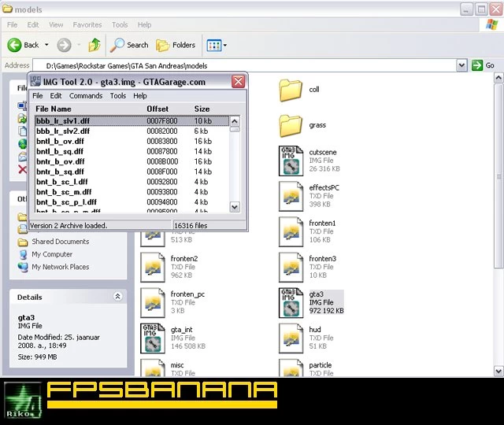This screenshot has height=425, width=504.
Task: Select the coll folder icon
Action: tap(291, 91)
